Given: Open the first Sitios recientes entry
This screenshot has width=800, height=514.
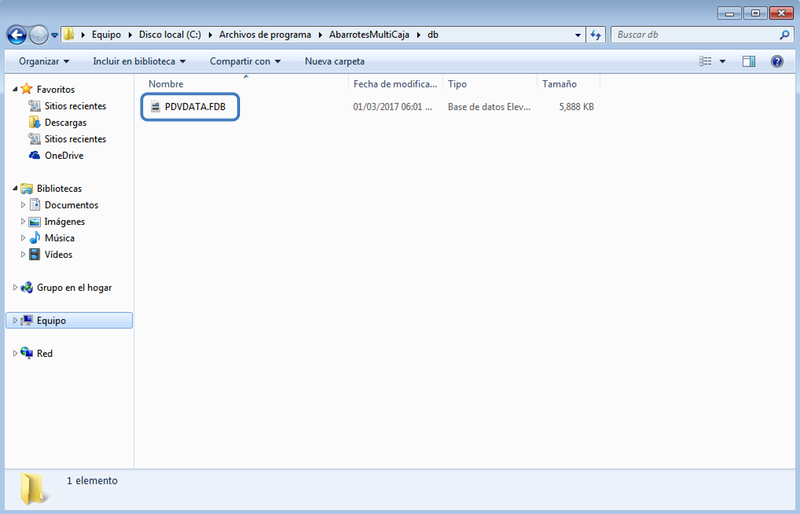Looking at the screenshot, I should tap(75, 106).
